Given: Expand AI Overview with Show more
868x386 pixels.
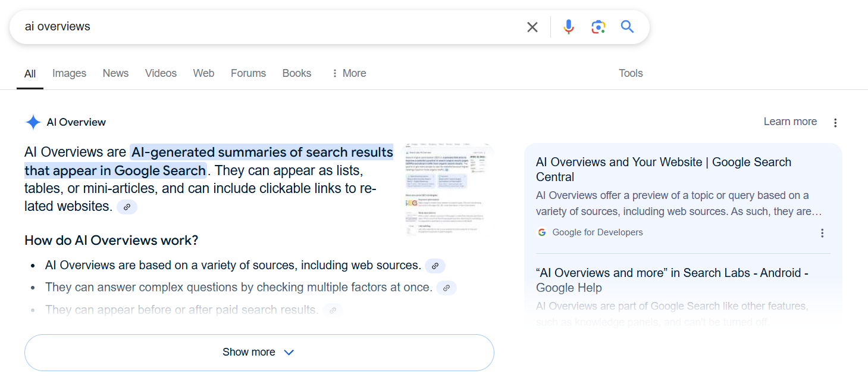Looking at the screenshot, I should click(259, 353).
